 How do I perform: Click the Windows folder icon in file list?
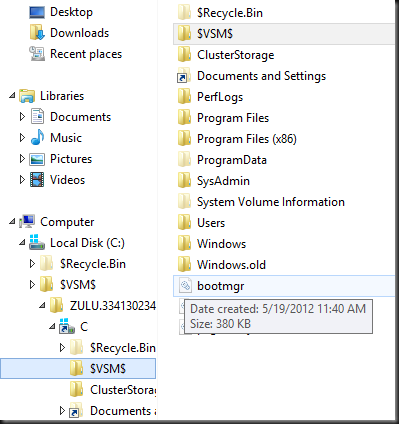pos(185,244)
